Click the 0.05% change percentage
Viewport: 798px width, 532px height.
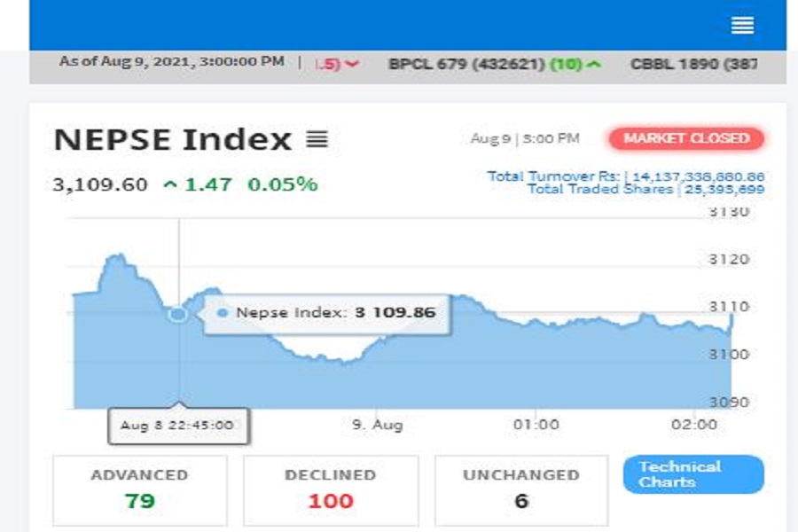pyautogui.click(x=283, y=184)
